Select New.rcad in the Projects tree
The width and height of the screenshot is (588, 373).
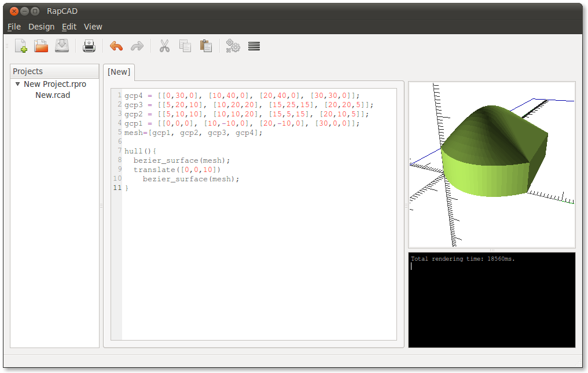[x=53, y=95]
